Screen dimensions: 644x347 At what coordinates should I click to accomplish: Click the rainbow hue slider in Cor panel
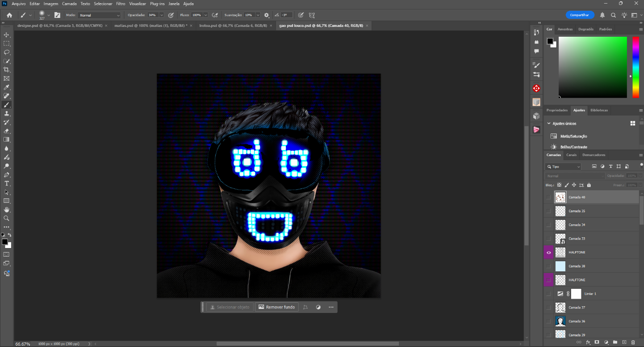click(x=636, y=67)
